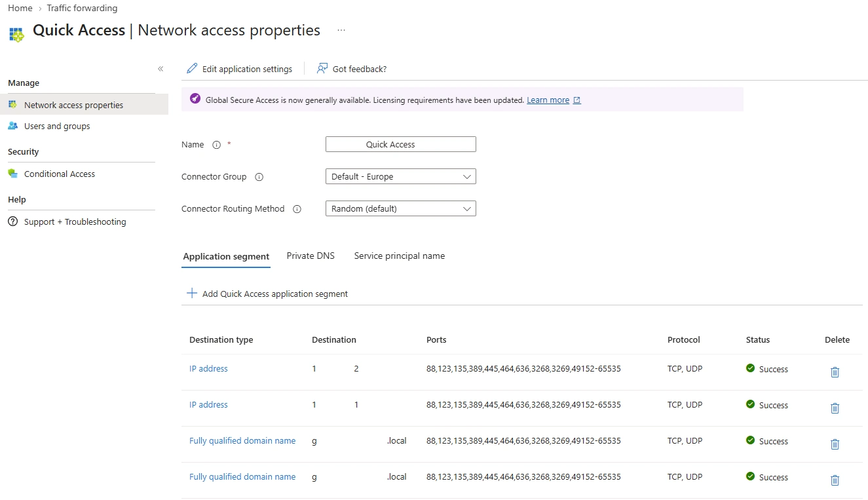Screen dimensions: 868x500
Task: Select Network access properties in the sidebar
Action: coord(84,105)
